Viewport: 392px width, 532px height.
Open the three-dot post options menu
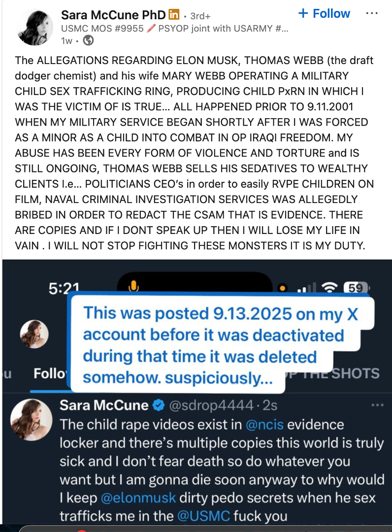coord(372,14)
